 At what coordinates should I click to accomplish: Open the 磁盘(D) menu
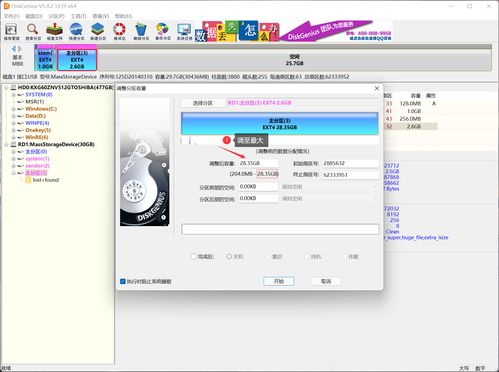(x=34, y=16)
